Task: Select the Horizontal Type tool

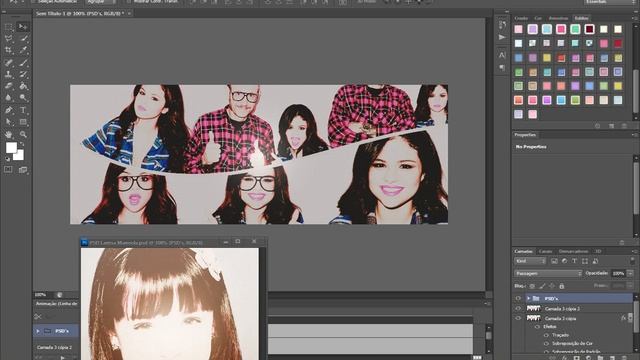Action: click(23, 110)
